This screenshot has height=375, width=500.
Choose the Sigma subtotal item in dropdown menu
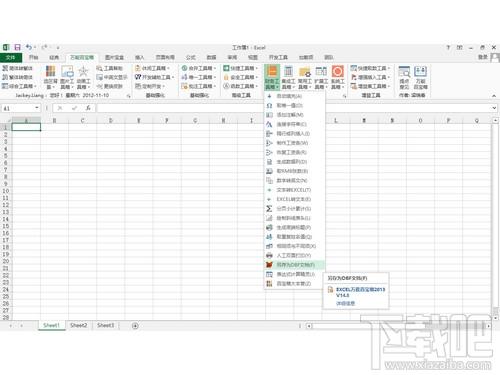289,209
